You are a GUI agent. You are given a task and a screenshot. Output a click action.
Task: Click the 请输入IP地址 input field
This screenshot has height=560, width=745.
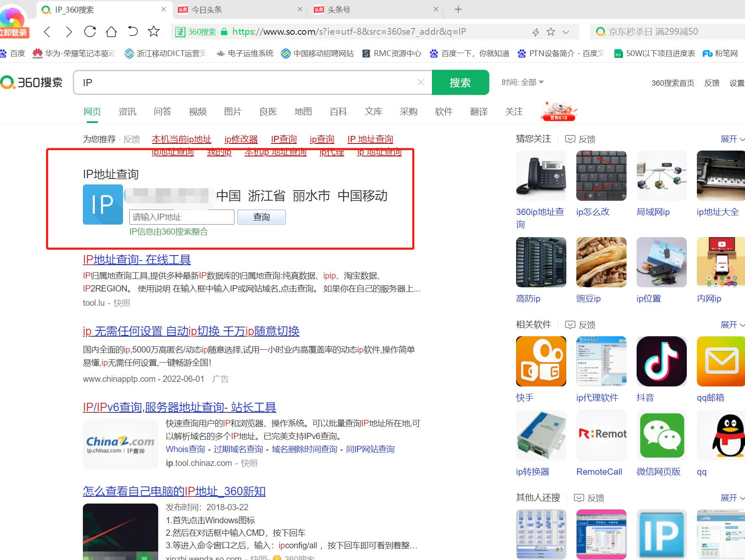[182, 217]
